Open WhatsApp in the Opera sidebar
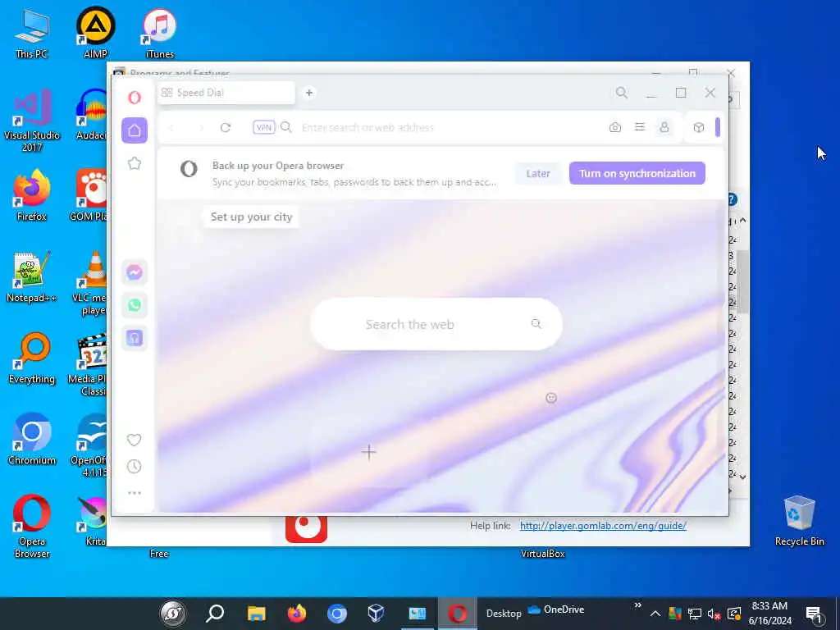The height and width of the screenshot is (630, 840). (x=135, y=305)
